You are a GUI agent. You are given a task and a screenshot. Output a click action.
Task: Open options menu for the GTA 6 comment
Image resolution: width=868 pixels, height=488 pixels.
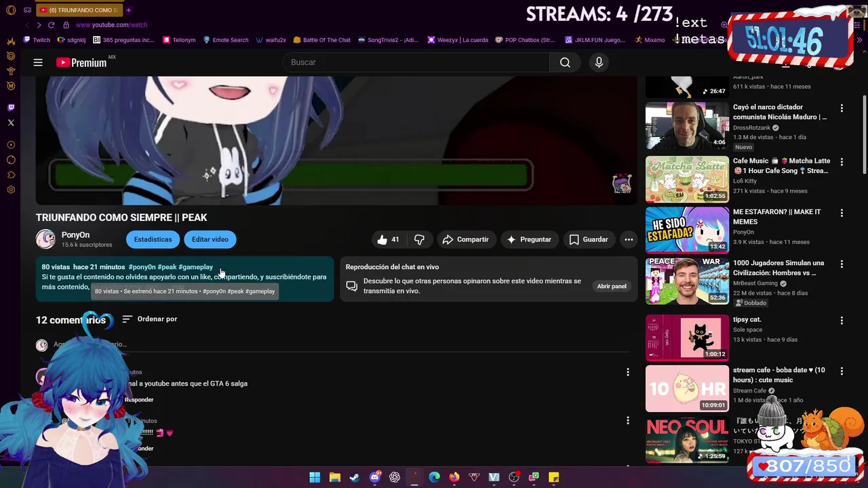628,371
